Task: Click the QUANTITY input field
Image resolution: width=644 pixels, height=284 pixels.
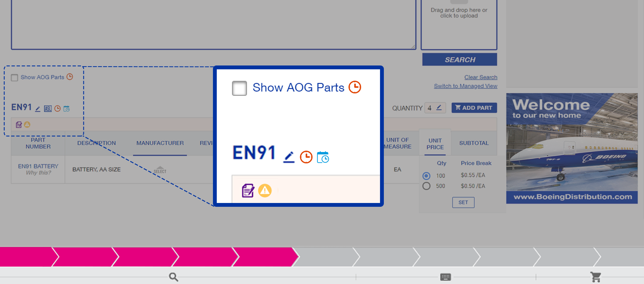Action: coord(435,108)
